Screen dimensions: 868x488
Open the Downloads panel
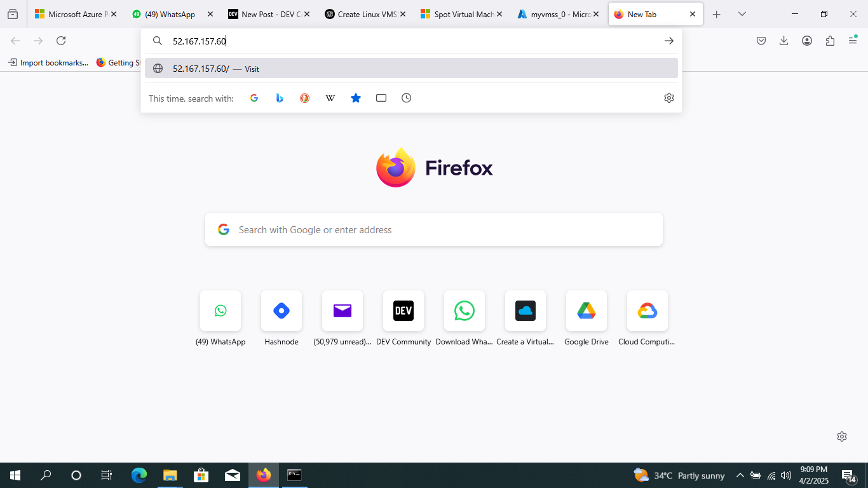pos(784,41)
